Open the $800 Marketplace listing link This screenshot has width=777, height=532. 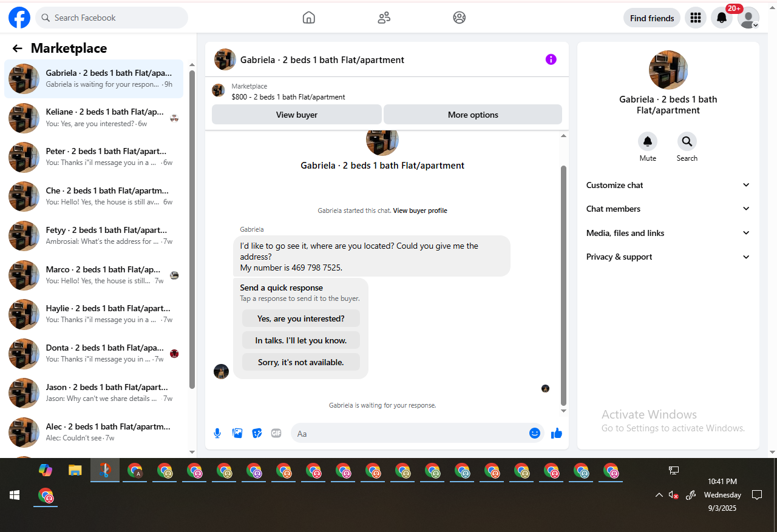pyautogui.click(x=288, y=97)
